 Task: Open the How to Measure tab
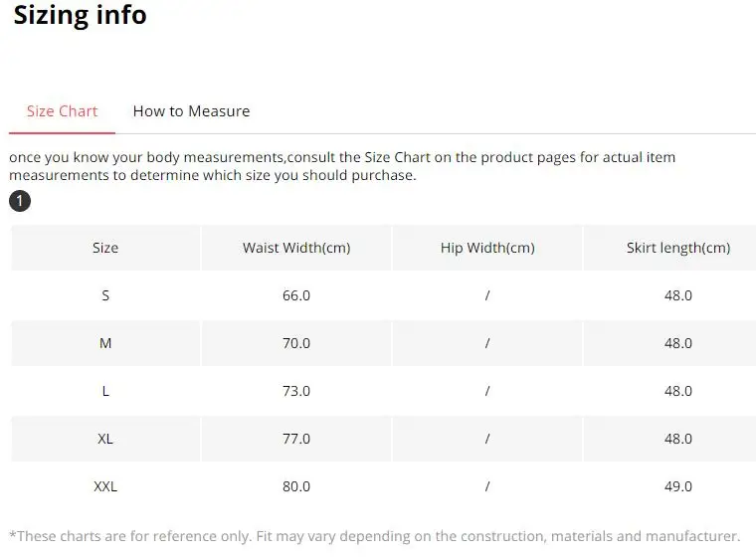191,111
